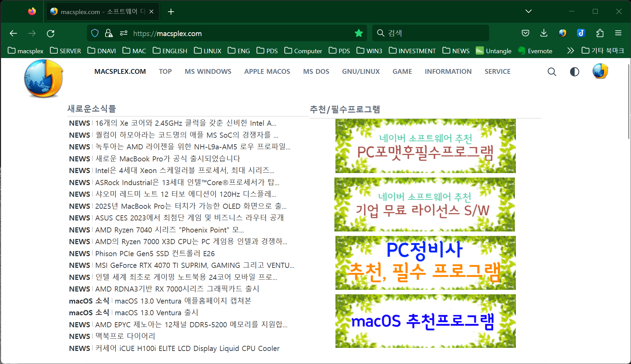
Task: Click the site security padlock icon
Action: coord(109,33)
